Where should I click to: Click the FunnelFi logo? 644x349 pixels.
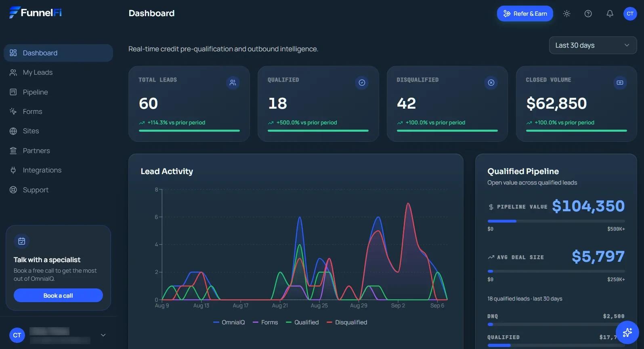(x=36, y=13)
